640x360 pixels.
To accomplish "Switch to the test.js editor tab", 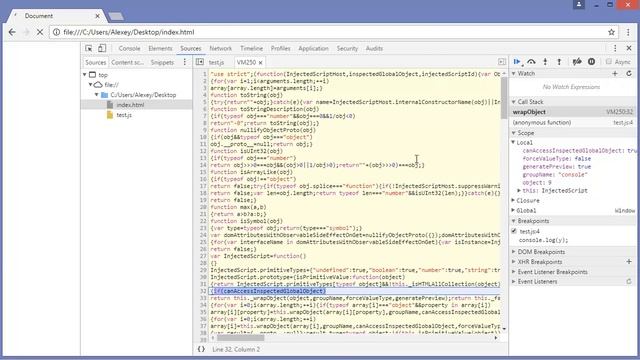I will click(x=216, y=62).
